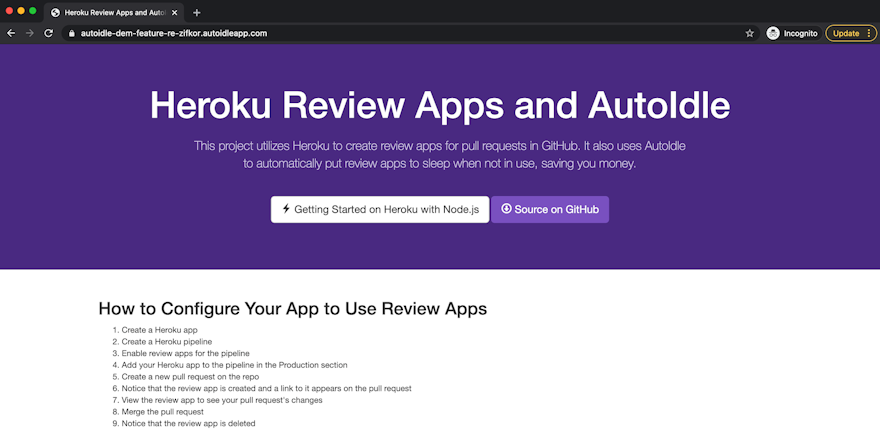The width and height of the screenshot is (880, 442).
Task: Click step Create a Heroku pipeline
Action: tap(167, 342)
